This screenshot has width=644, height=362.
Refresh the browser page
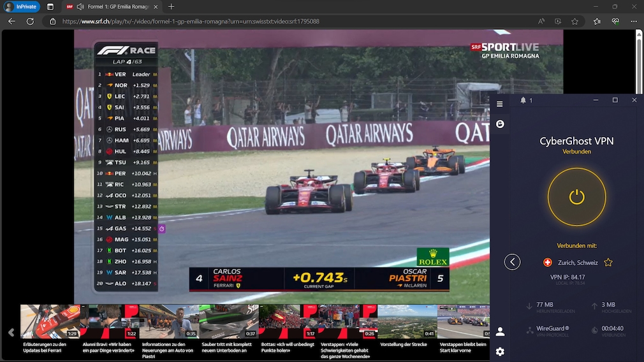[30, 21]
